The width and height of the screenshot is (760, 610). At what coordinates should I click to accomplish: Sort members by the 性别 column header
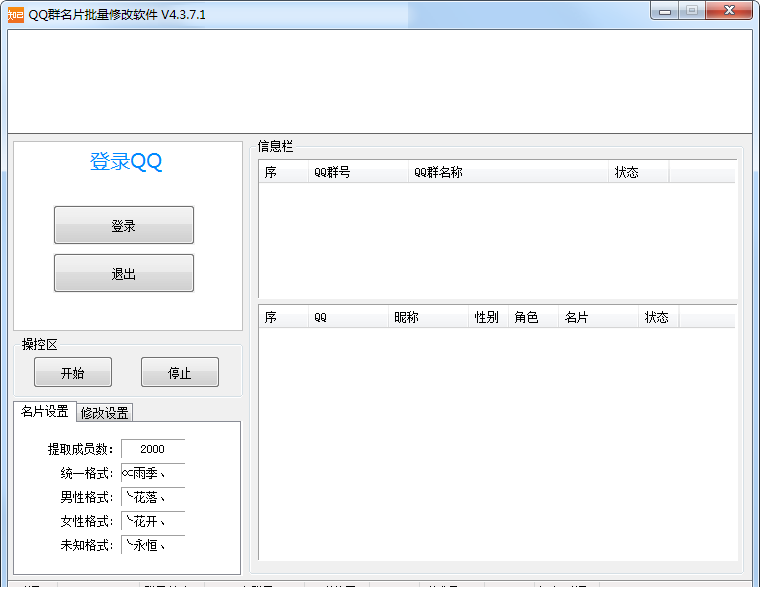488,317
